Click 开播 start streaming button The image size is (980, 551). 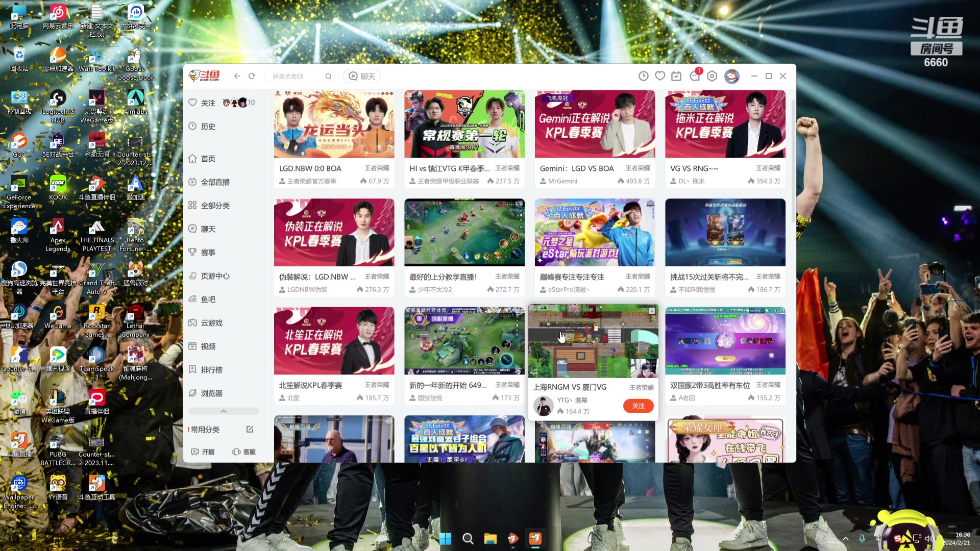click(203, 452)
